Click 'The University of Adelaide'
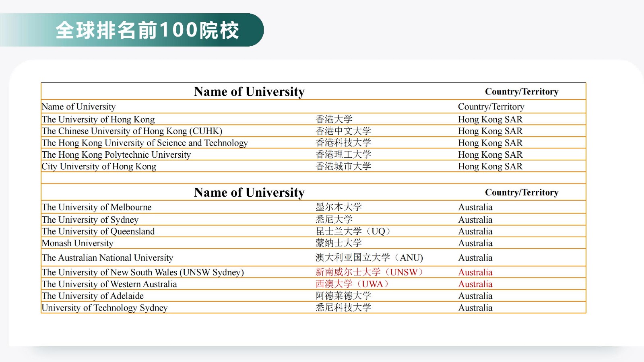This screenshot has width=644, height=362. coord(93,296)
